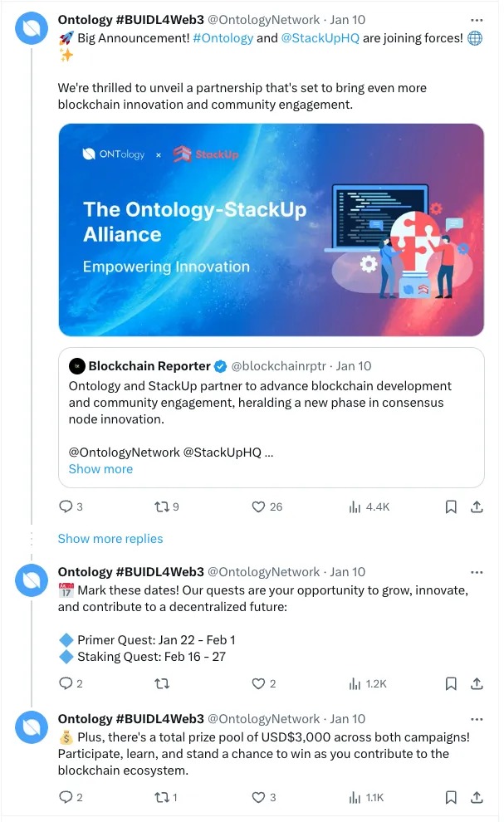Retweet the Big Announcement tweet
This screenshot has height=822, width=504.
pyautogui.click(x=162, y=506)
